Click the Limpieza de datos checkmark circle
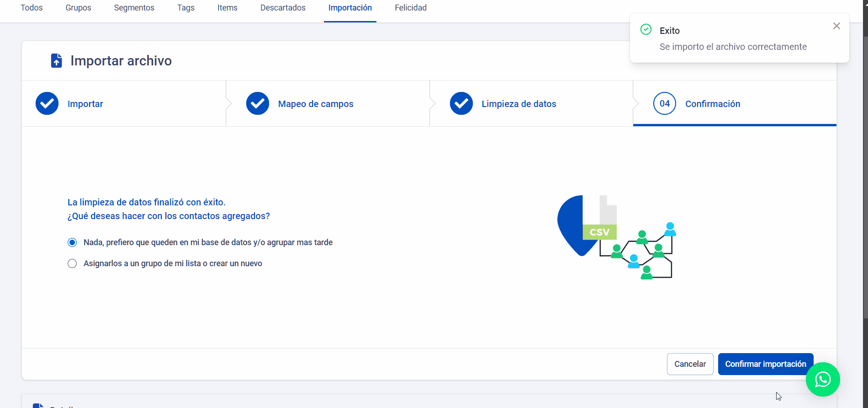The width and height of the screenshot is (868, 408). [461, 103]
